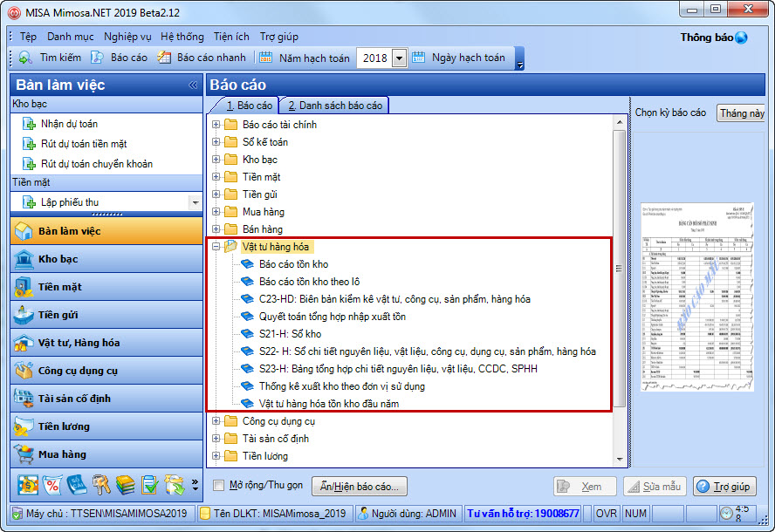This screenshot has height=532, width=775.
Task: Select the C23-HD Biên bản kiểm kê report
Action: tap(394, 299)
